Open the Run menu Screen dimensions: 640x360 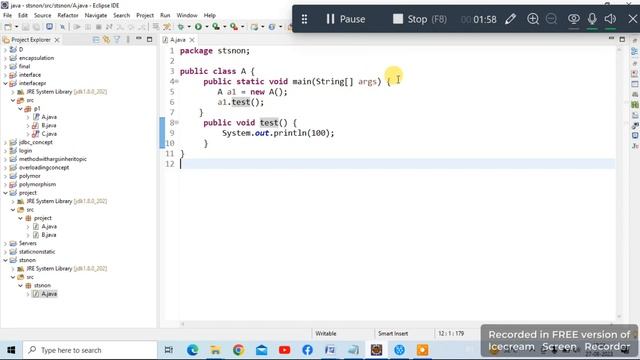click(165, 15)
